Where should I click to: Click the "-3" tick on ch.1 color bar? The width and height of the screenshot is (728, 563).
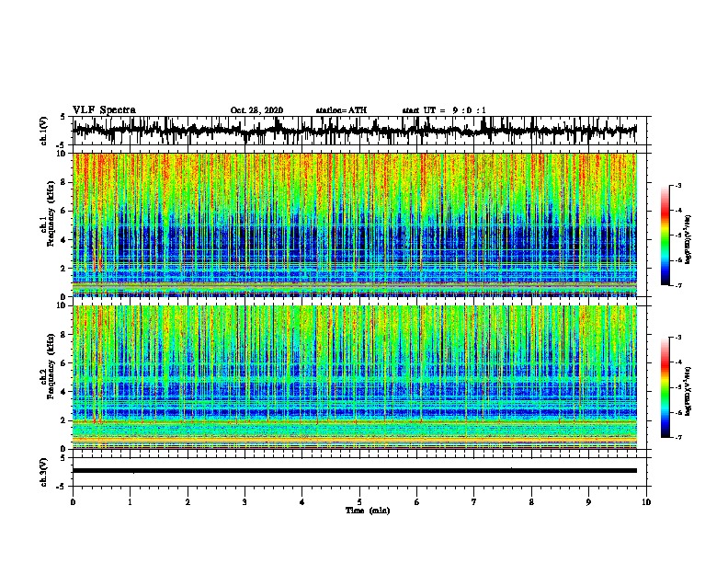pos(677,185)
